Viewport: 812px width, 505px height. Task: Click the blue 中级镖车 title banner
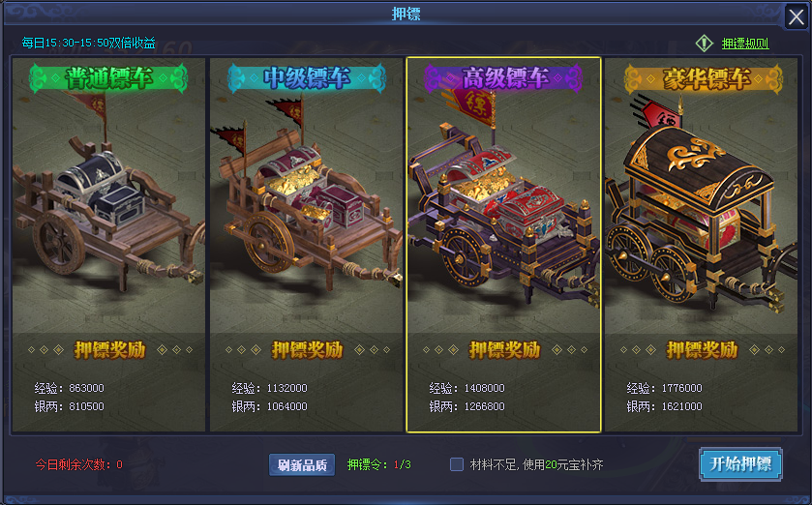point(307,78)
